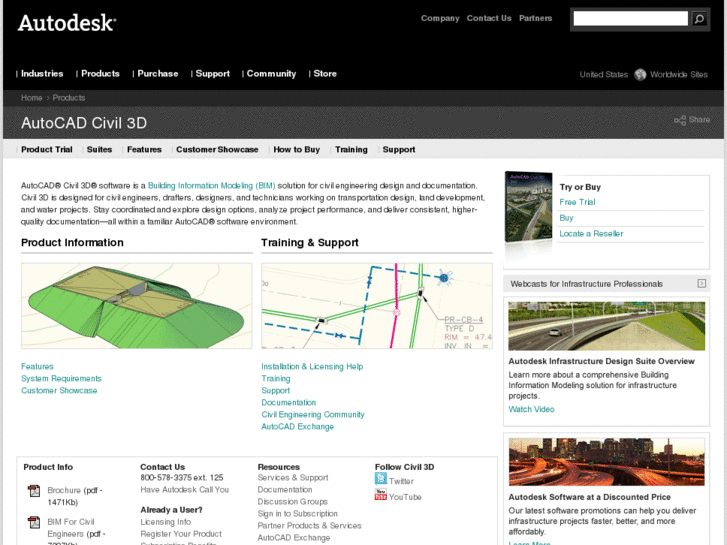Viewport: 727px width, 545px height.
Task: Open the Store menu
Action: pos(325,74)
